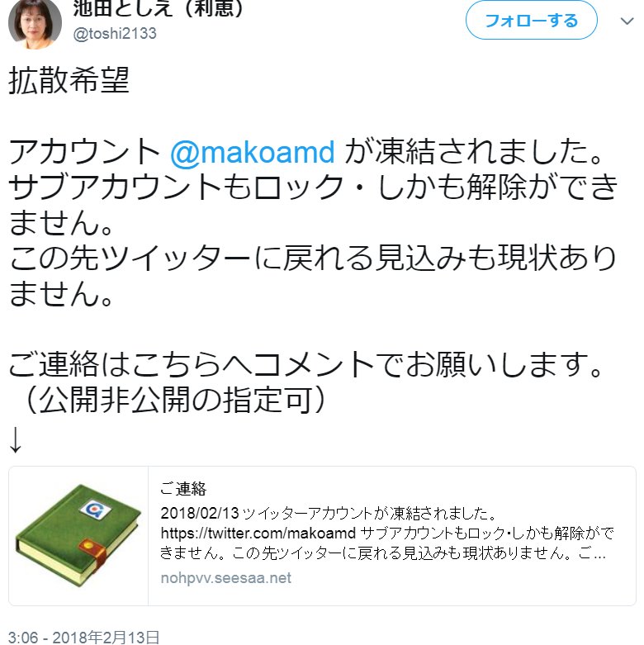The width and height of the screenshot is (644, 645).
Task: Click the 拡散希望 tweet heading text
Action: 69,80
